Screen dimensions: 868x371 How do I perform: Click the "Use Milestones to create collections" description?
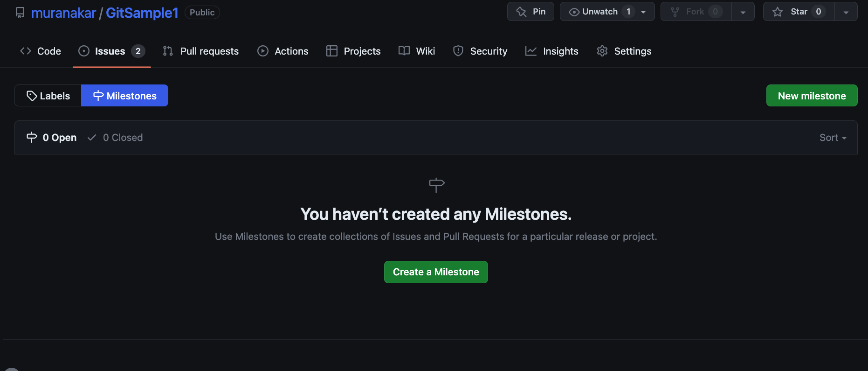[x=436, y=237]
